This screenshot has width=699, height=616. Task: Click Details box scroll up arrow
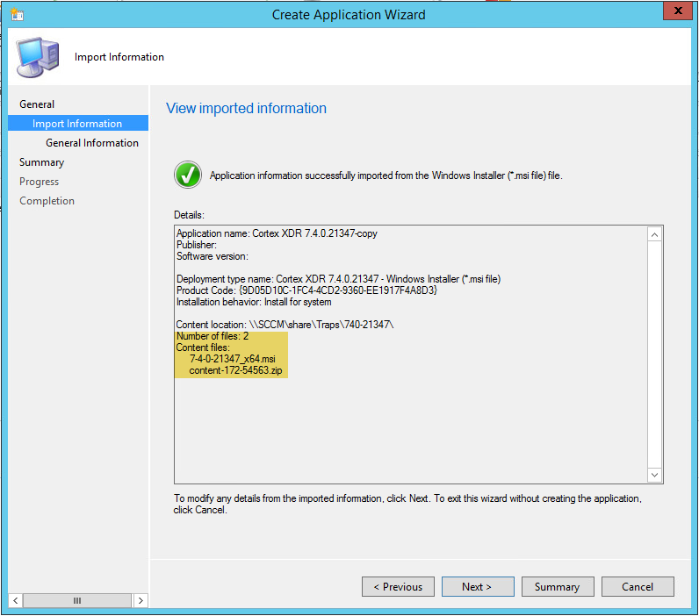(x=654, y=235)
